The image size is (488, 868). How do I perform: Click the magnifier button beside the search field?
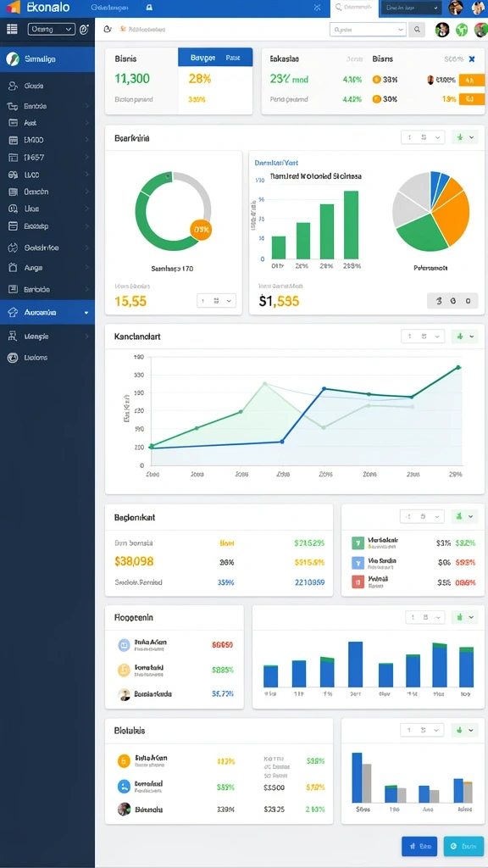pyautogui.click(x=417, y=30)
